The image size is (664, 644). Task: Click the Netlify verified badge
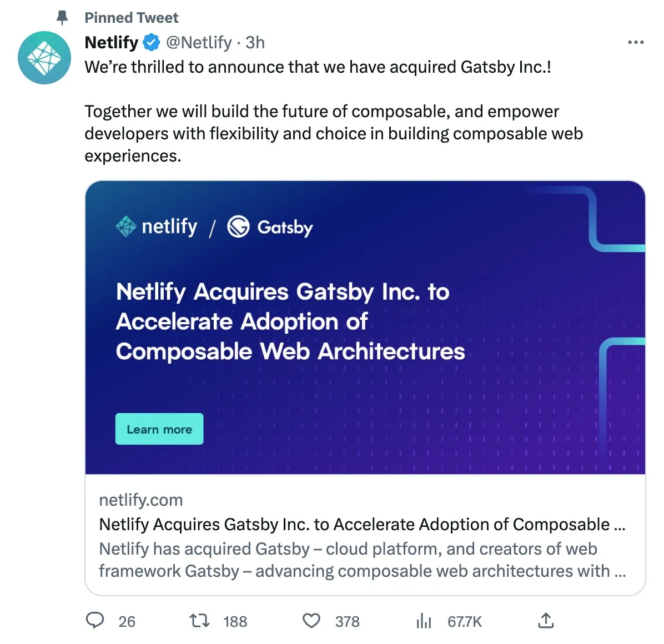tap(150, 42)
